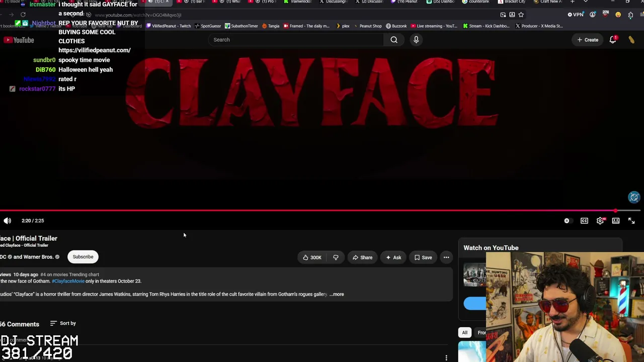Subscribe to the DC channel
644x362 pixels.
click(83, 257)
